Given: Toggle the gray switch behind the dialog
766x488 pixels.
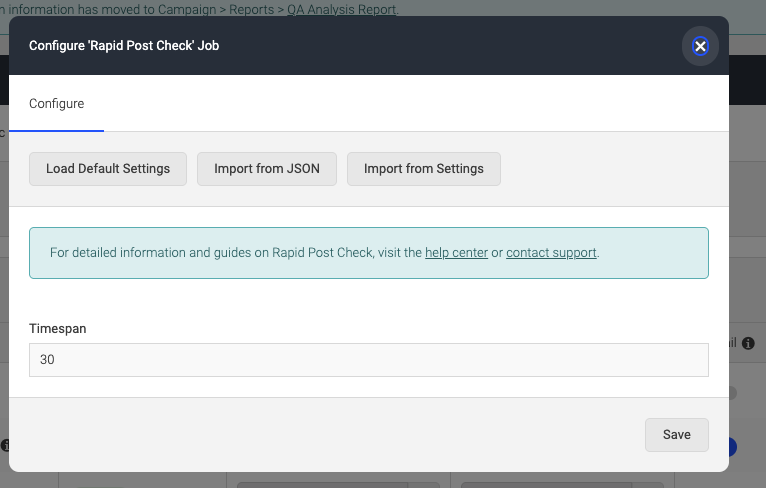Looking at the screenshot, I should click(732, 393).
